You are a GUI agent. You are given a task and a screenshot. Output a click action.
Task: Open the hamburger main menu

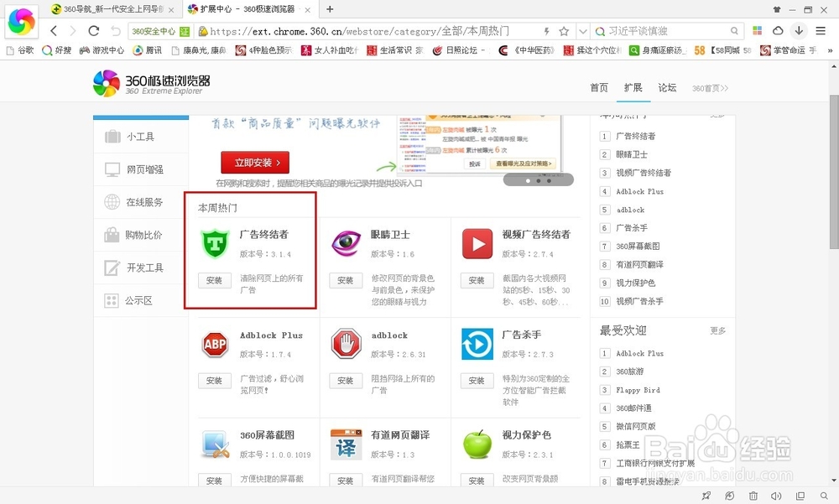click(821, 31)
